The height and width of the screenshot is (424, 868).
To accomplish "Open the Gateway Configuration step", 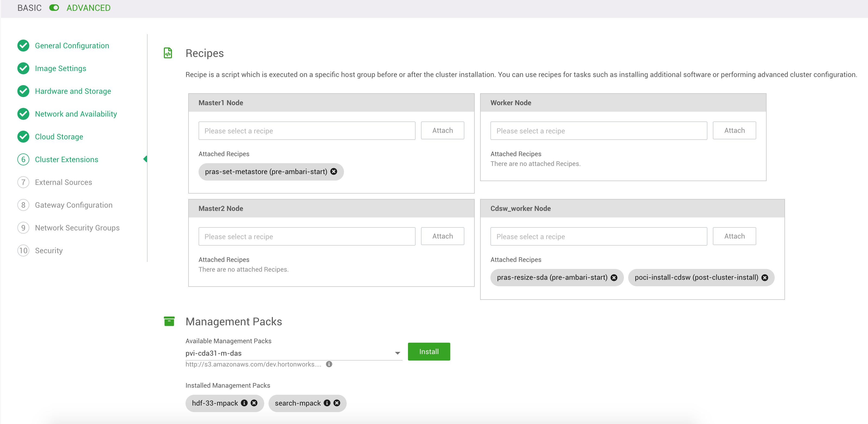I will 74,205.
